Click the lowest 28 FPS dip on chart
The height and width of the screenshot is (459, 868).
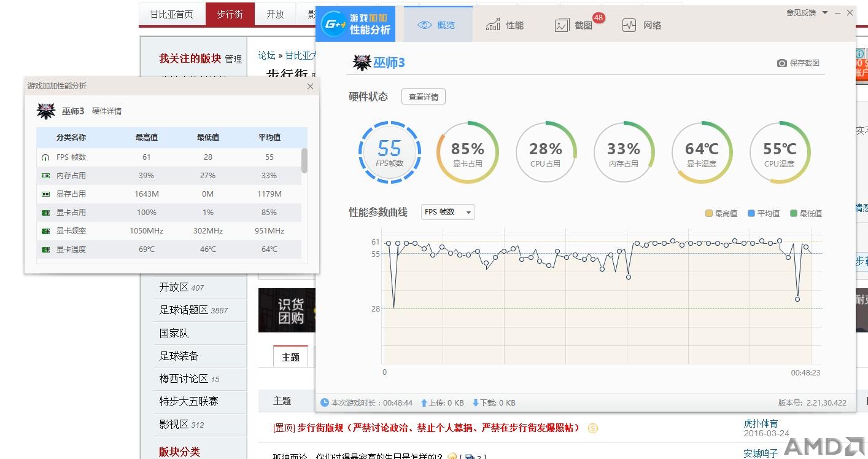393,307
